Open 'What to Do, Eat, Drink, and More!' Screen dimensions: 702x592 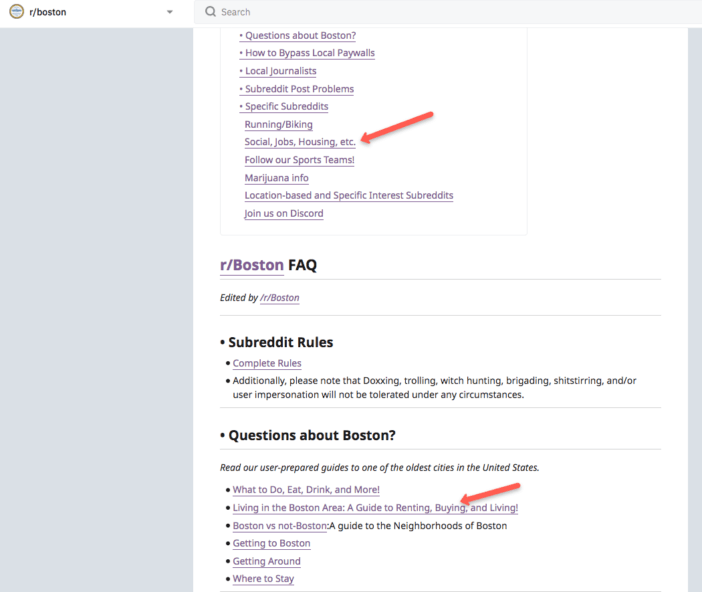click(x=306, y=489)
